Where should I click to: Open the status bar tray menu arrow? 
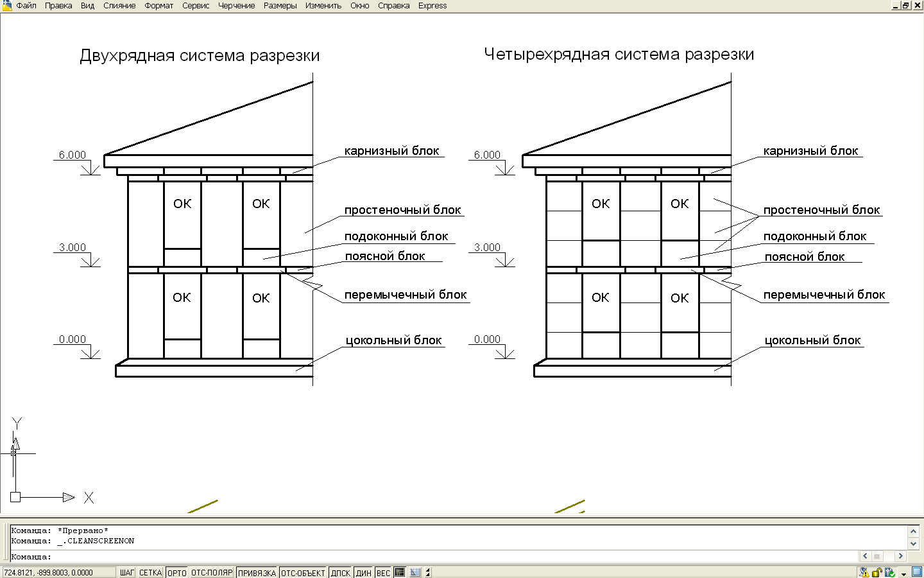coord(903,574)
